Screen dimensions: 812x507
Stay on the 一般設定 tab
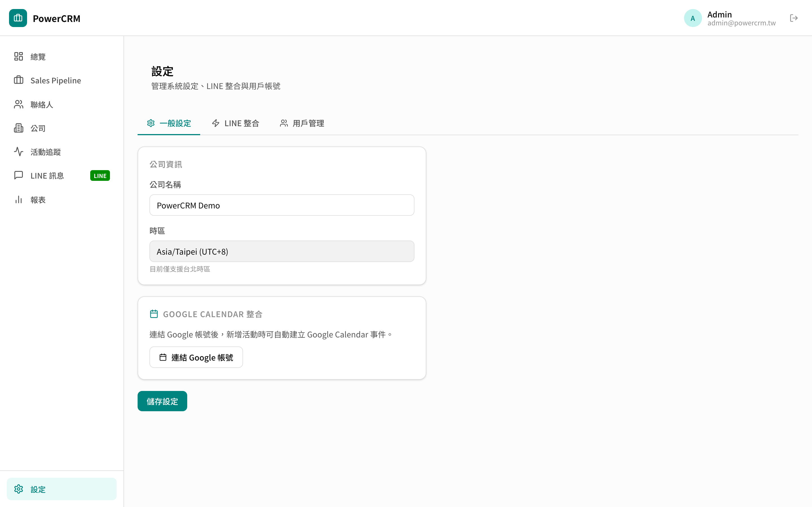[169, 123]
